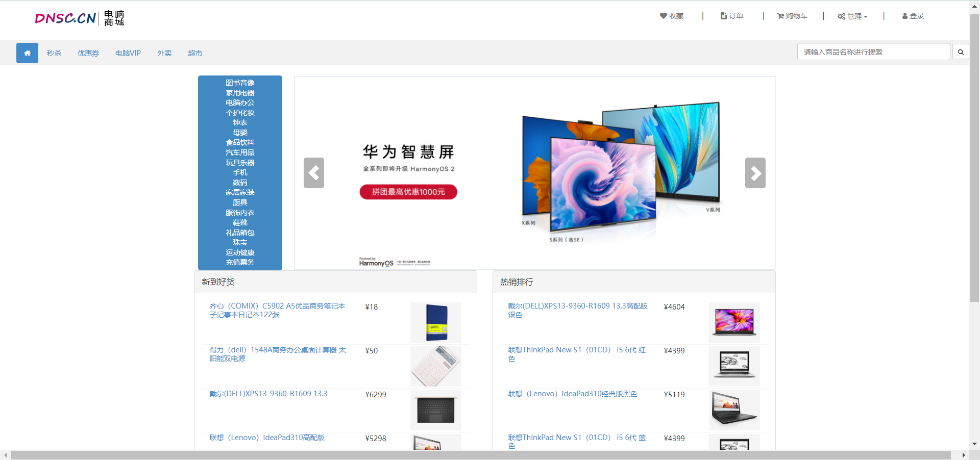Image resolution: width=980 pixels, height=460 pixels.
Task: Open 齐心 COMIX C5902 notebook product link
Action: coord(277,311)
